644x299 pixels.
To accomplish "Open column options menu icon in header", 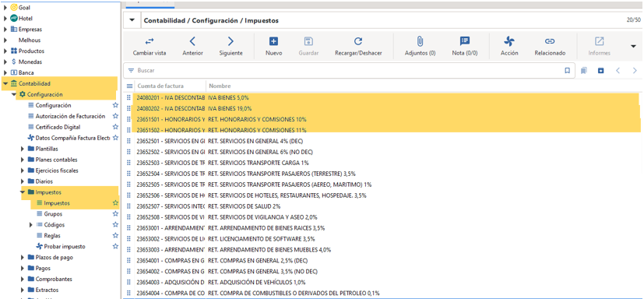I will tap(130, 86).
